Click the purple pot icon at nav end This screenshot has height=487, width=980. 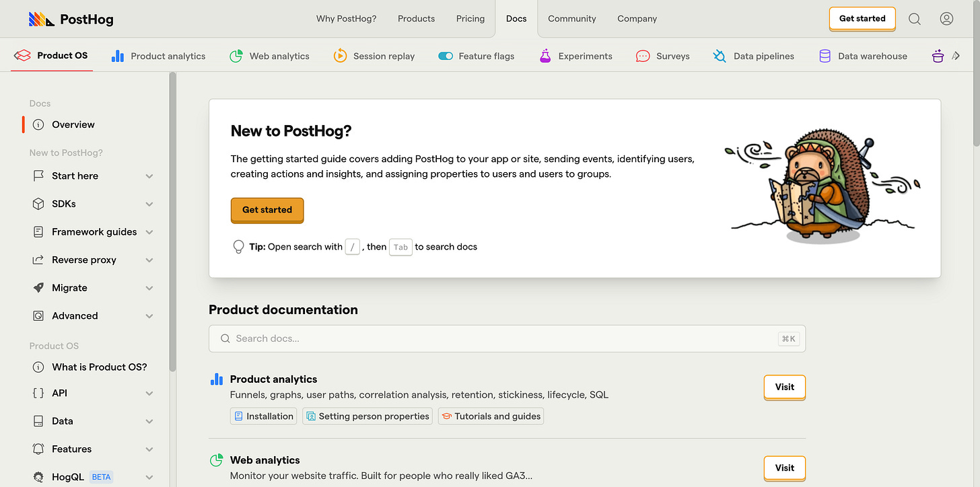[x=938, y=56]
